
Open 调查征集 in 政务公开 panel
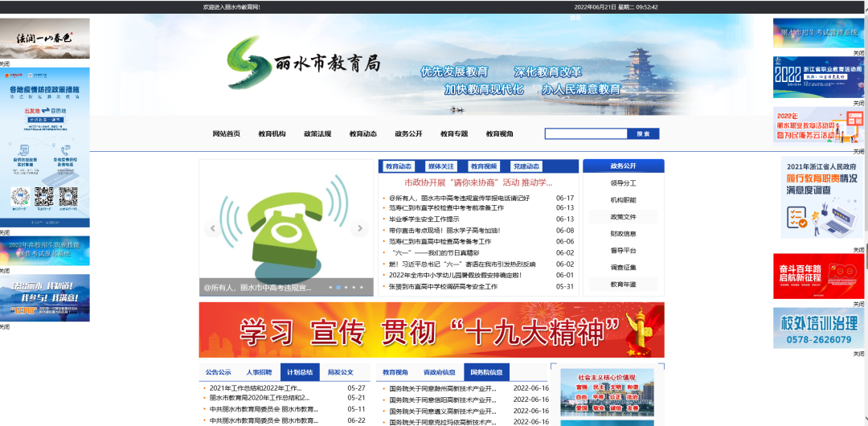[x=624, y=267]
